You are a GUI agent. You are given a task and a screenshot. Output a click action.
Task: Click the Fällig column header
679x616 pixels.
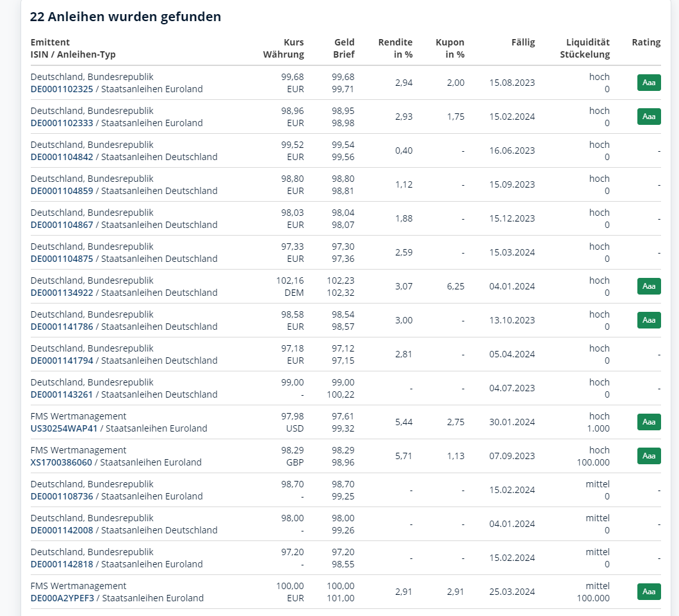point(523,42)
